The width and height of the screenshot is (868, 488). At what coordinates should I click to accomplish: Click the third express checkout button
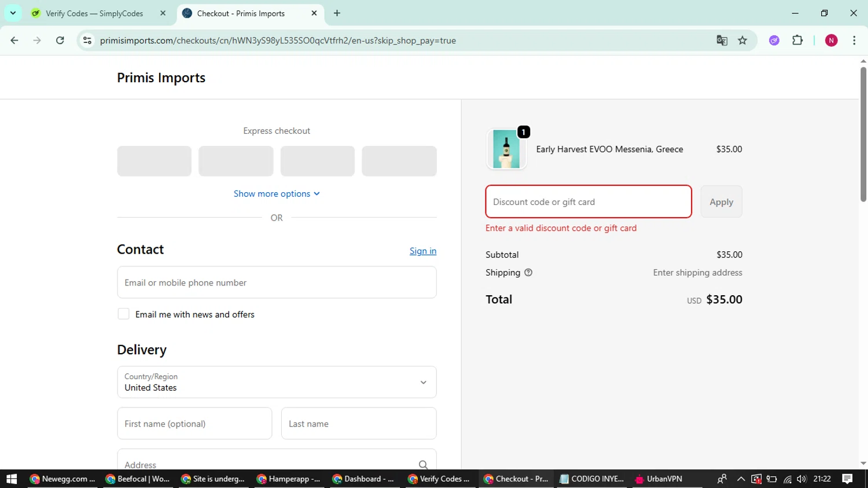[x=317, y=161]
